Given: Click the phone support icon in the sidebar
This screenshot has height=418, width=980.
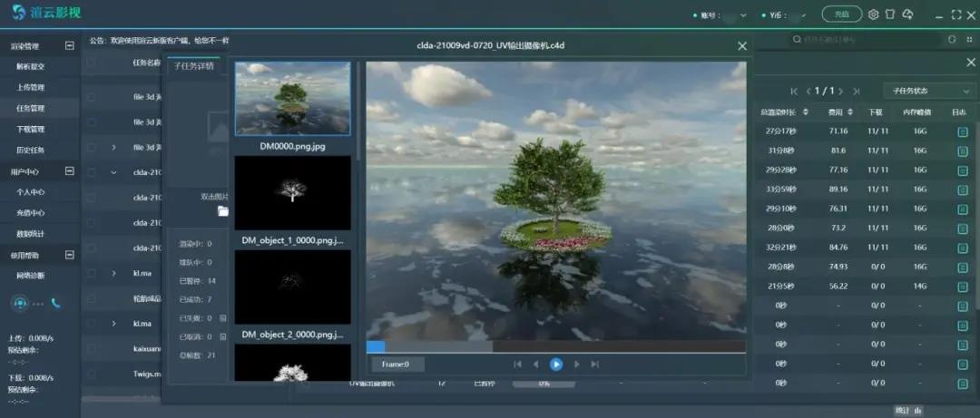Looking at the screenshot, I should [56, 304].
